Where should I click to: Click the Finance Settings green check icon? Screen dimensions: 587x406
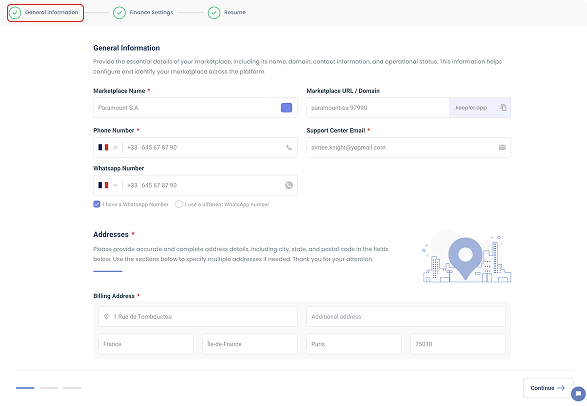pos(119,13)
